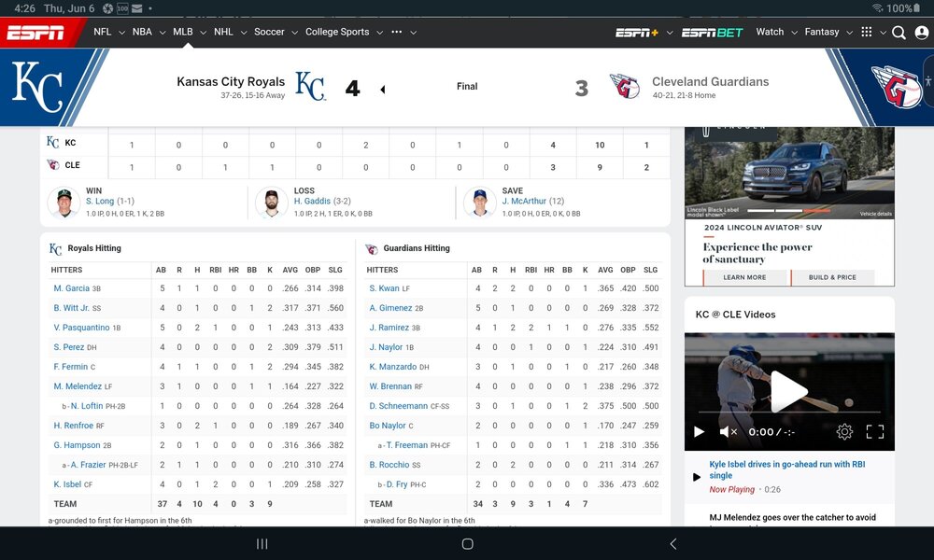934x560 pixels.
Task: Open the Soccer menu item
Action: 269,32
